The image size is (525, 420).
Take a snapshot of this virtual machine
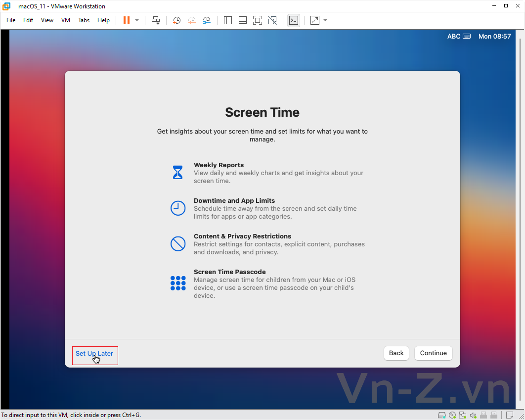(x=176, y=20)
